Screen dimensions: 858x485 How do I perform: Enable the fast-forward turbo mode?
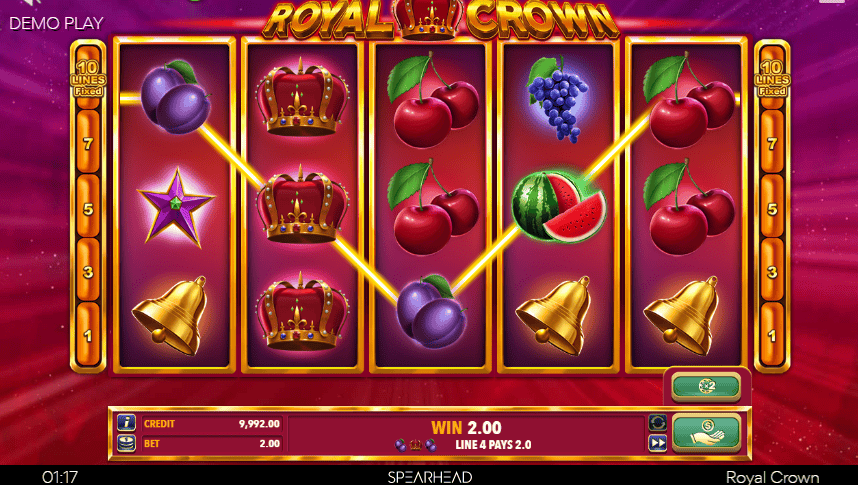click(x=657, y=443)
